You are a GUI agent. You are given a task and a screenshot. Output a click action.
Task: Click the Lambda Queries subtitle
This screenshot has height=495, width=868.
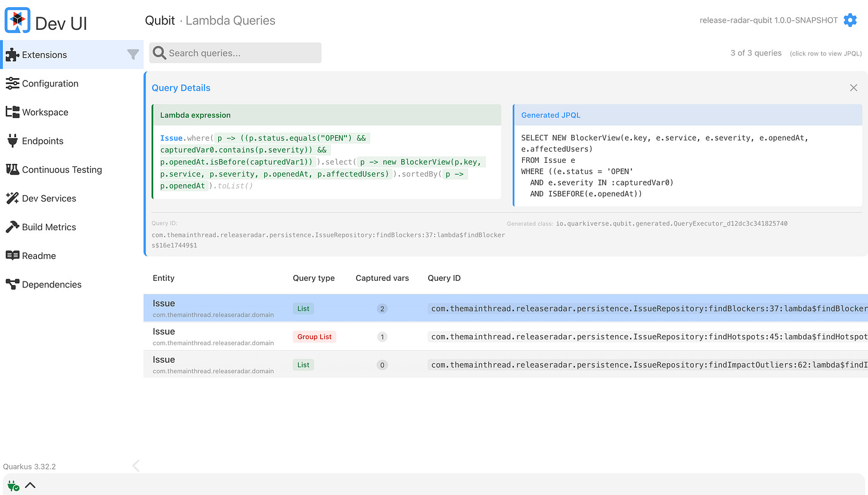coord(231,20)
